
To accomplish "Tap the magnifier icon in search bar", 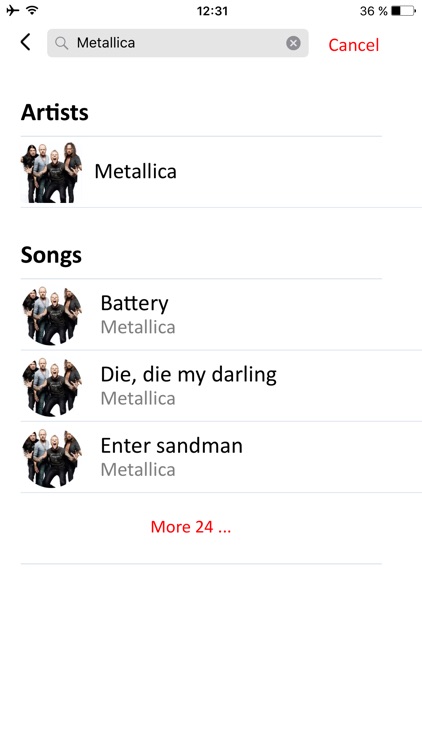I will (x=61, y=44).
